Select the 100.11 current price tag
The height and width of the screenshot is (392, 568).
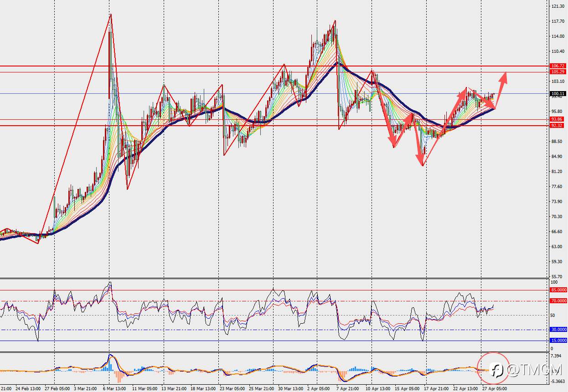click(558, 93)
